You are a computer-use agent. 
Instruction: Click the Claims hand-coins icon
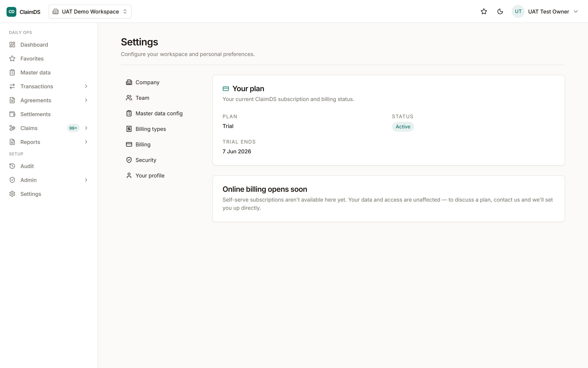(x=12, y=128)
